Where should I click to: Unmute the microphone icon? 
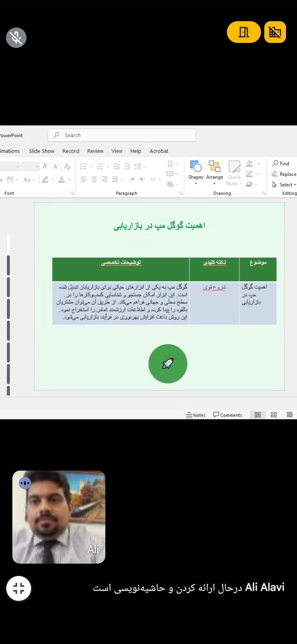16,38
